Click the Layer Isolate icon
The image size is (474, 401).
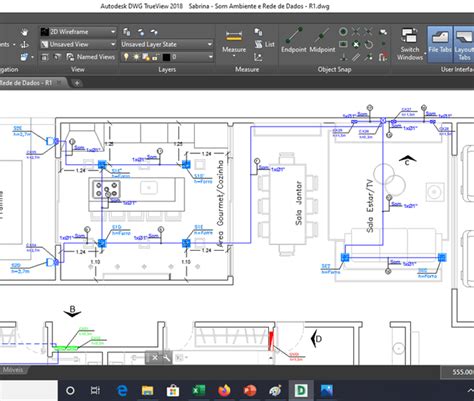pyautogui.click(x=141, y=32)
